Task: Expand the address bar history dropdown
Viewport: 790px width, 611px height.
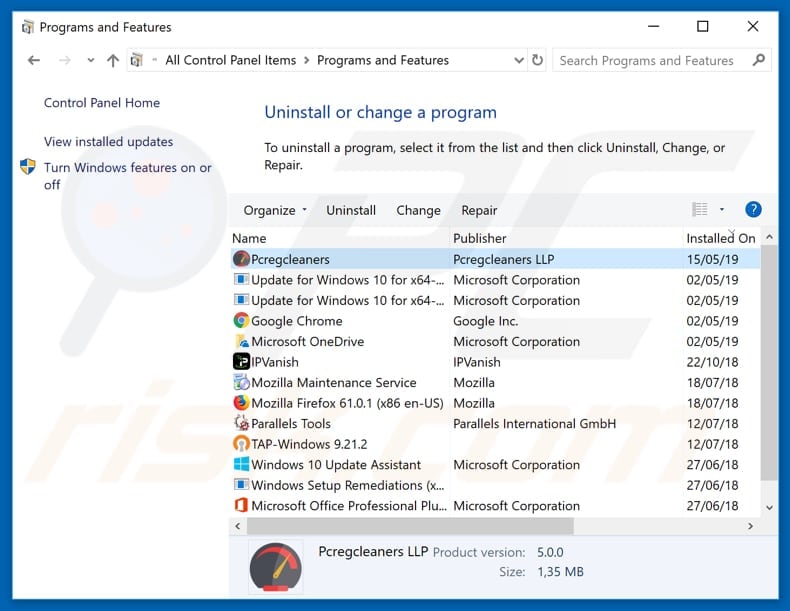Action: (x=519, y=60)
